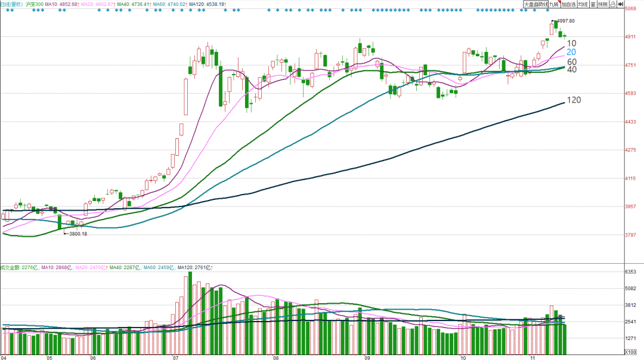Click the MA10: 4852.68 value label
Viewport: 644px width, 361px height.
tap(62, 4)
